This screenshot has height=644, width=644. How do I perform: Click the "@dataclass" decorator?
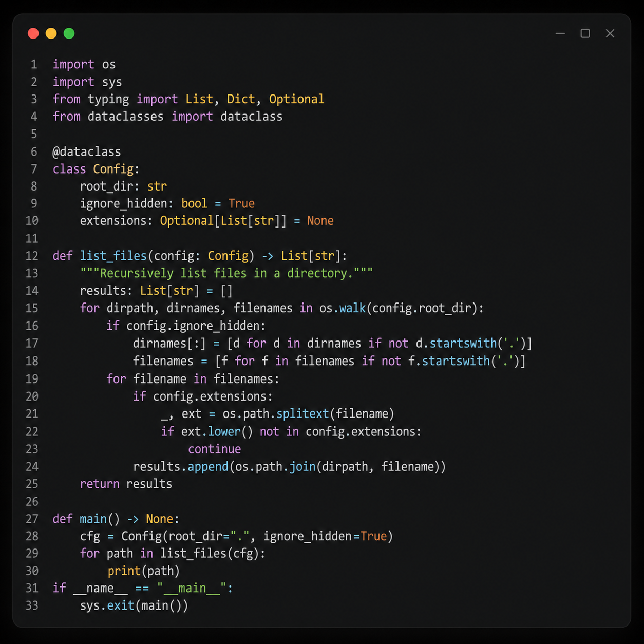[87, 151]
